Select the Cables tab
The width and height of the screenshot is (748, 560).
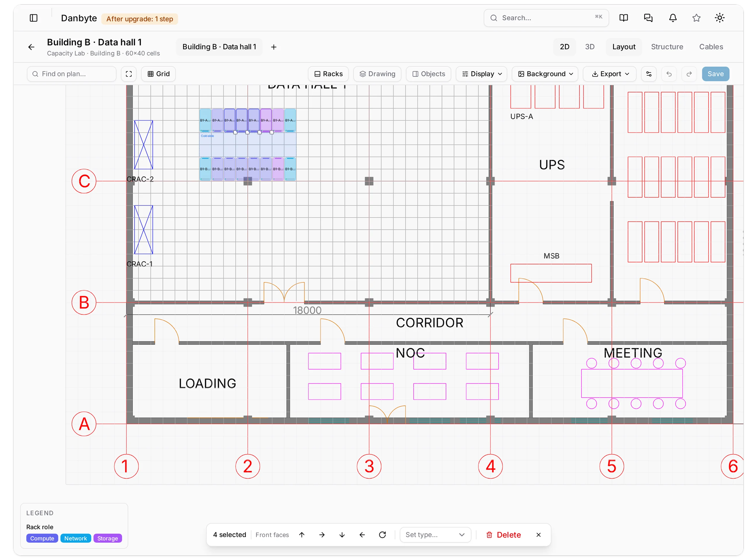point(711,47)
